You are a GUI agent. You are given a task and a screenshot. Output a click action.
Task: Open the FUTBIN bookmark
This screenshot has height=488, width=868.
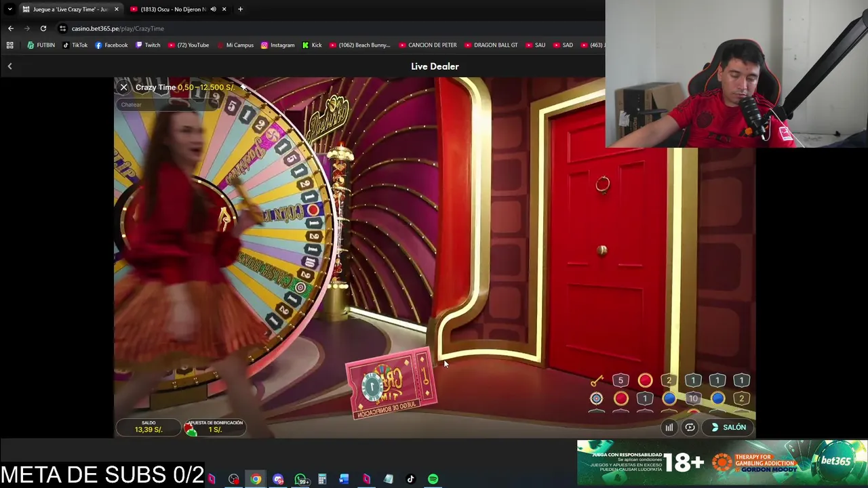pyautogui.click(x=41, y=45)
